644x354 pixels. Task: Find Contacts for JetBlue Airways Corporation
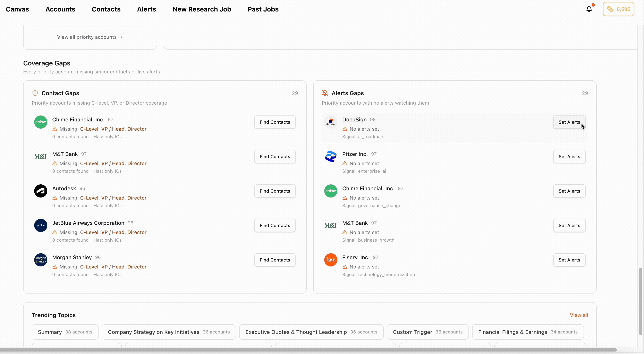coord(275,225)
